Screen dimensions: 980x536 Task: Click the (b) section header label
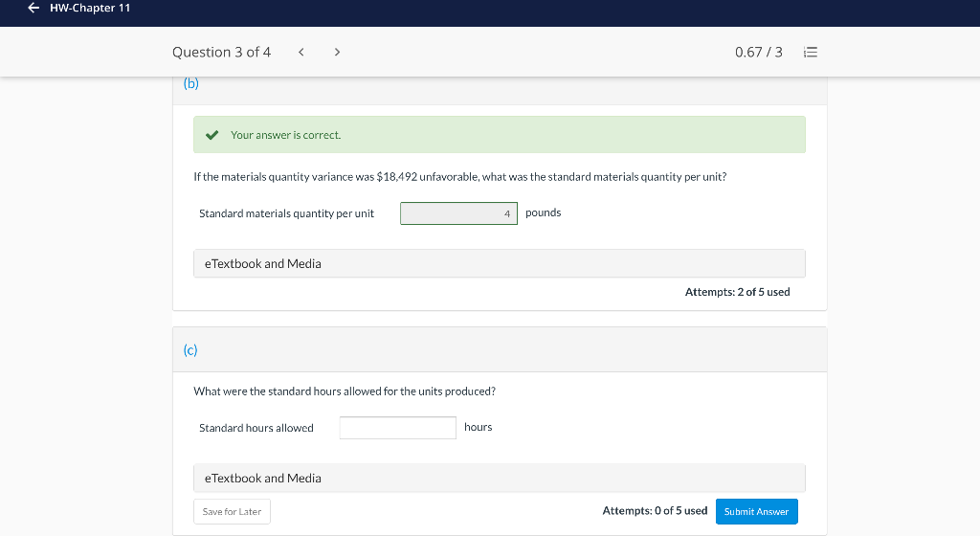(190, 83)
